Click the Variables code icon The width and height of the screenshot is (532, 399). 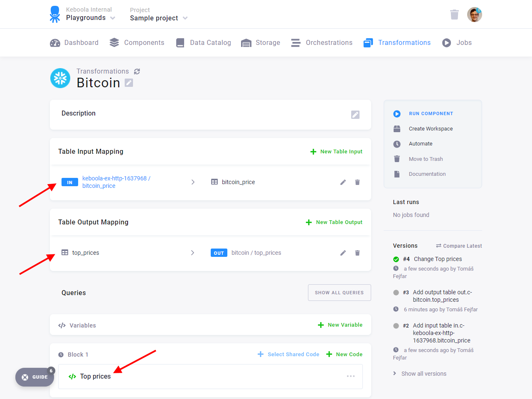point(62,325)
